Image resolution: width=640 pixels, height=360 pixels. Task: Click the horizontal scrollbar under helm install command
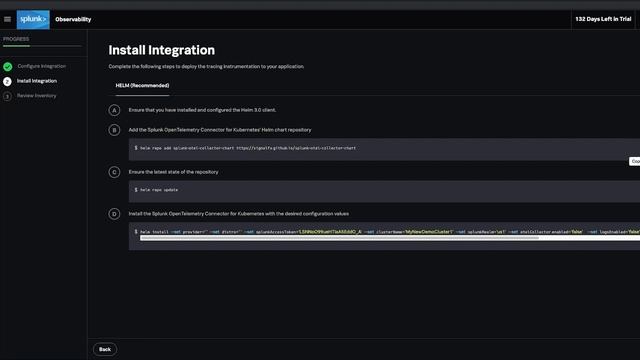(x=340, y=238)
